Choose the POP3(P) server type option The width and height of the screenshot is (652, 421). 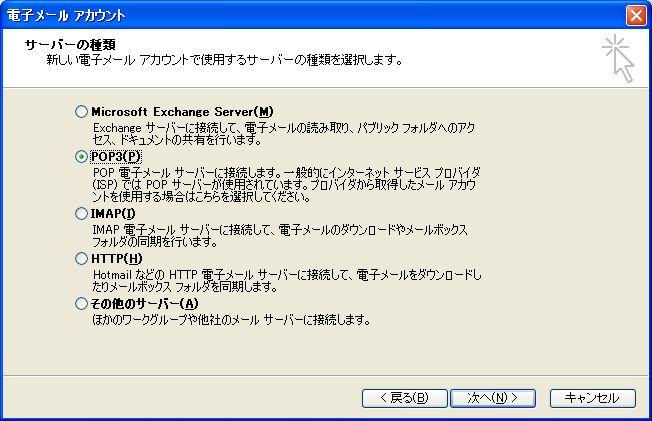[x=82, y=157]
